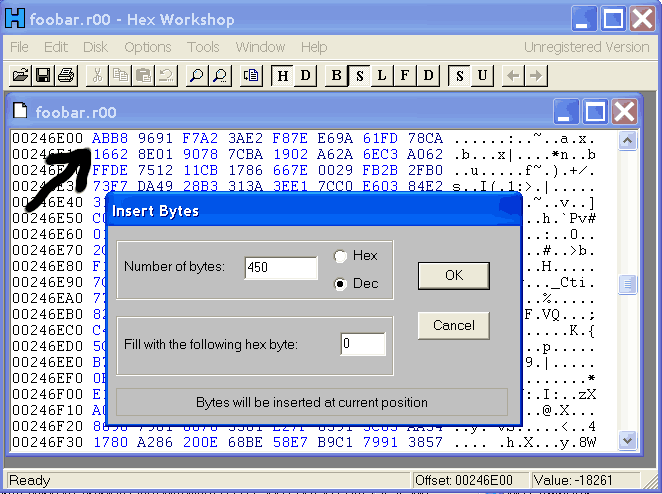Select Float data type with the F button
The height and width of the screenshot is (494, 662).
pyautogui.click(x=405, y=76)
